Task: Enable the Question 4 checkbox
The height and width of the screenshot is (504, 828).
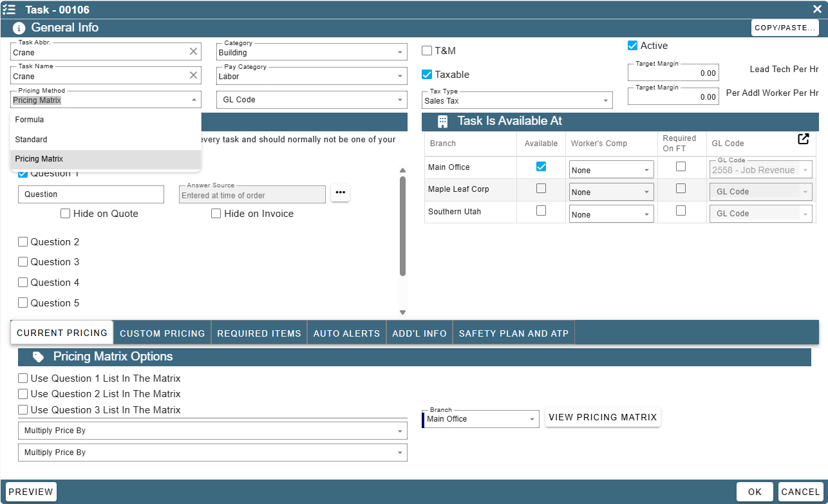Action: pyautogui.click(x=23, y=283)
